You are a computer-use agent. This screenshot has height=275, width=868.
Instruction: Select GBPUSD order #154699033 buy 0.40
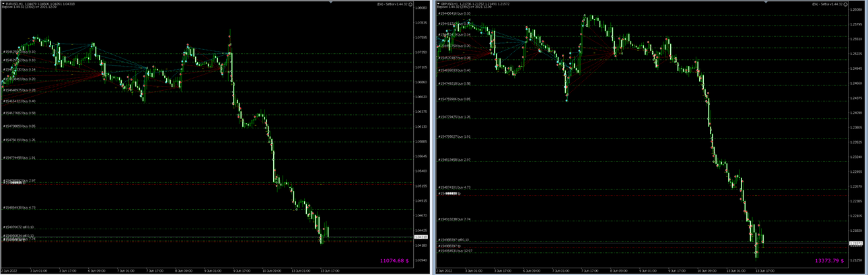point(454,70)
